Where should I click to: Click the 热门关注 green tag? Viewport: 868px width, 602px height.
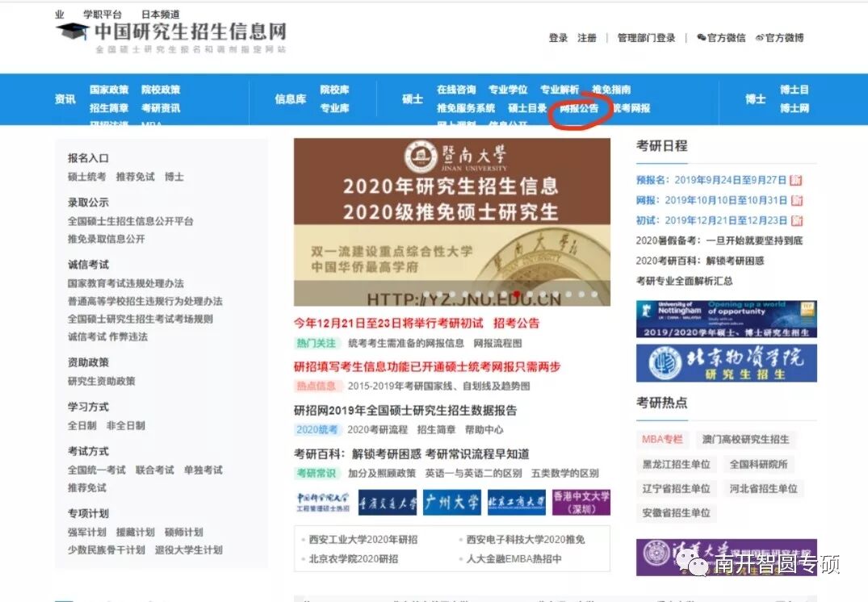tap(316, 343)
